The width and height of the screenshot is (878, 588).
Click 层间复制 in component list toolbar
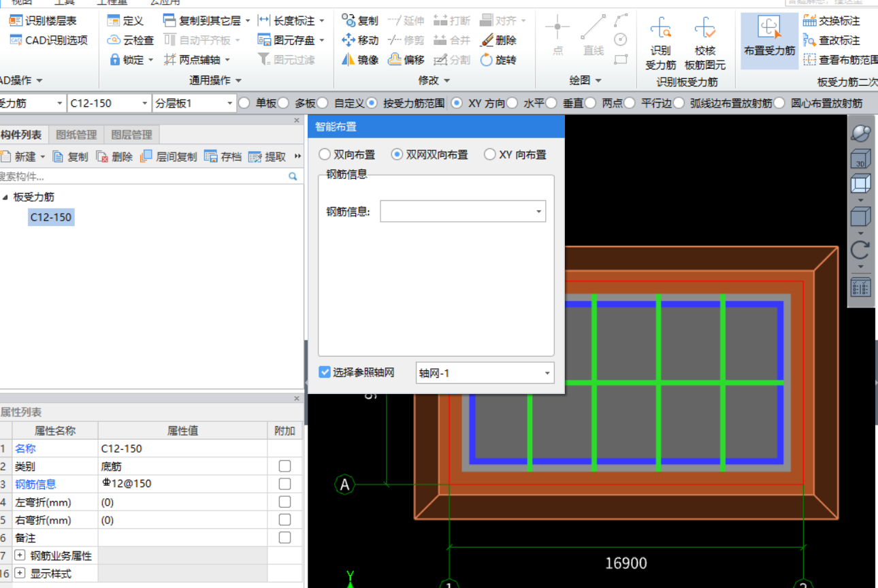click(x=168, y=157)
